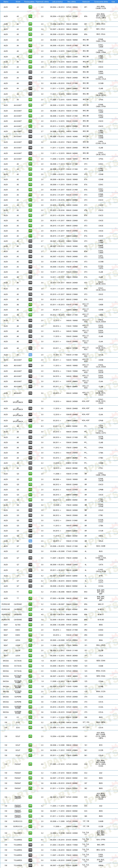Click the Pojemność silnika column header
Screen dimensions: 118x868
click(x=42, y=1)
